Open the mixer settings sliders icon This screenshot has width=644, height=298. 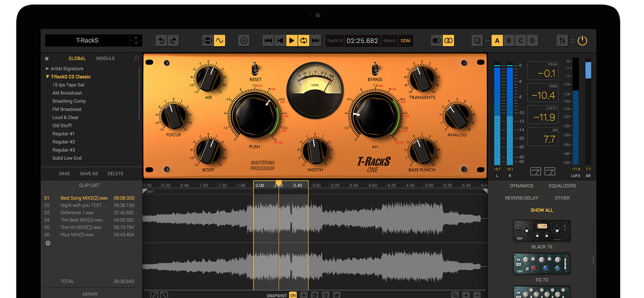click(562, 41)
